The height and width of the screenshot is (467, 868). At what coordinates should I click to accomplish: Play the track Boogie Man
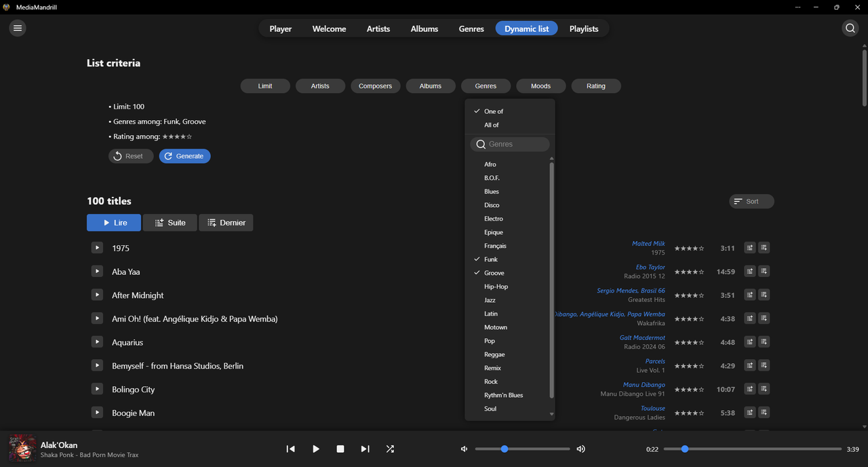coord(97,413)
